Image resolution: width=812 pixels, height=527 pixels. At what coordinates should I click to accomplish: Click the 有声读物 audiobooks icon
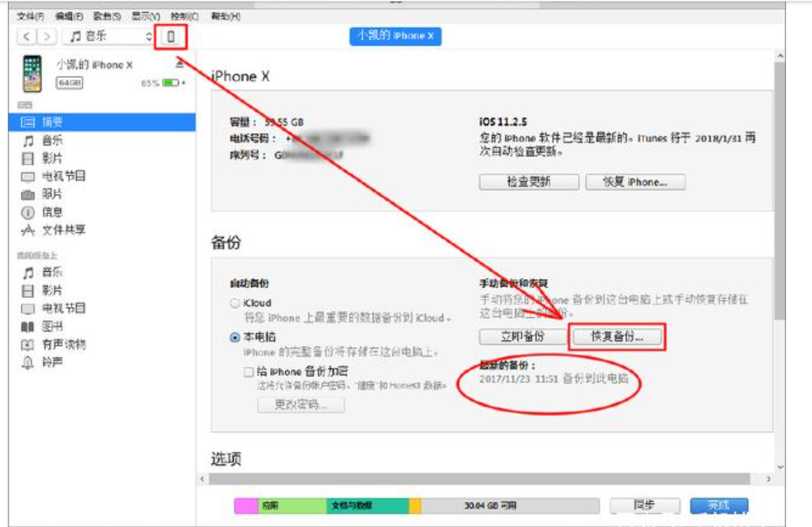coord(28,345)
